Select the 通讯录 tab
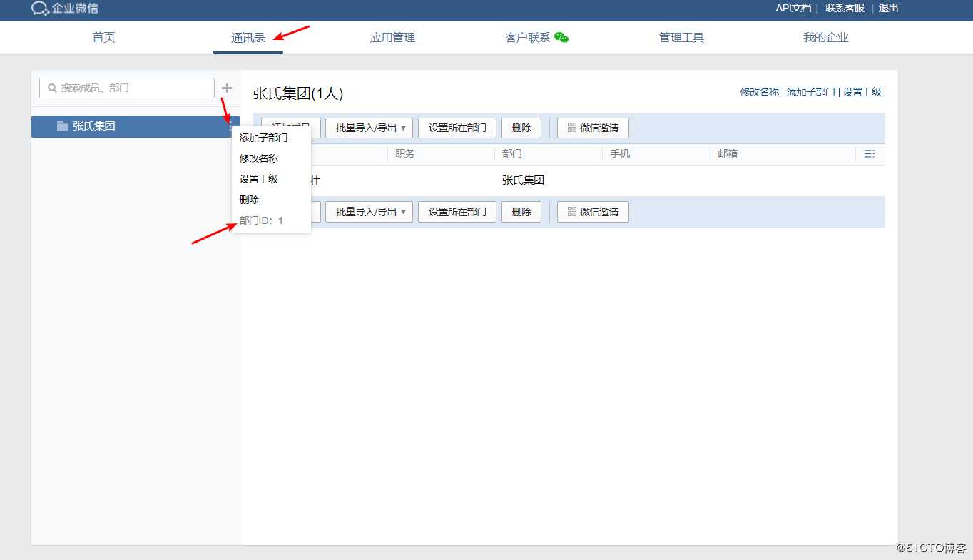This screenshot has height=560, width=973. pos(248,38)
